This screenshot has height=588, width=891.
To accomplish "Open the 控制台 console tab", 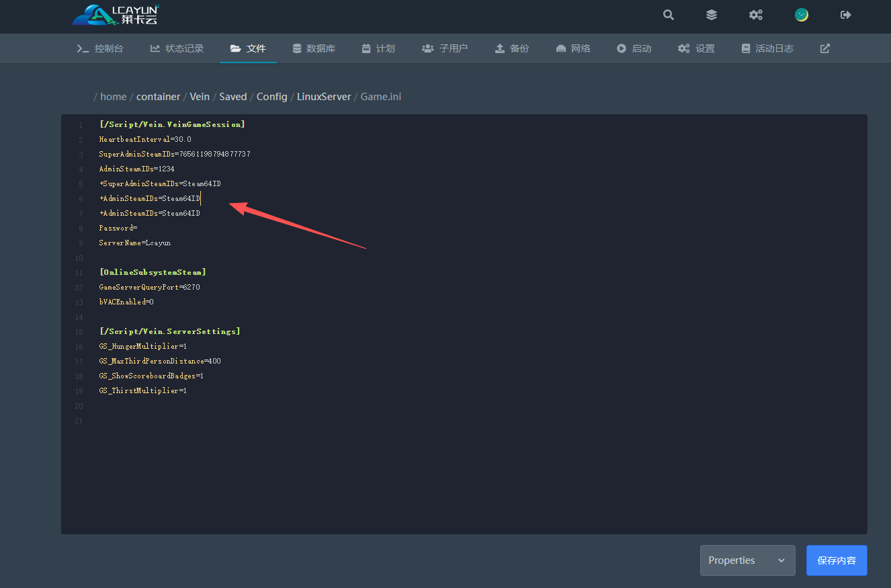I will [100, 48].
